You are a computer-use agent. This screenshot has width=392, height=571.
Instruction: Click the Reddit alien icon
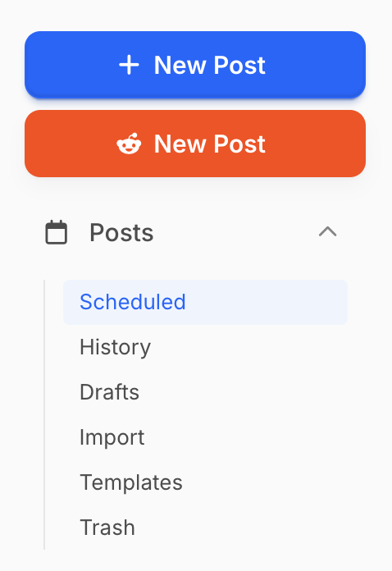coord(129,144)
